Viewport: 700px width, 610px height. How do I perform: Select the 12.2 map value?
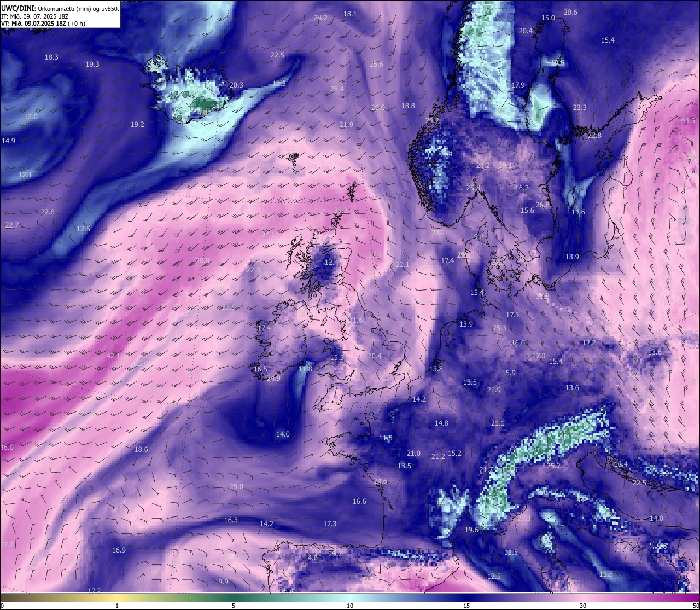(x=589, y=342)
